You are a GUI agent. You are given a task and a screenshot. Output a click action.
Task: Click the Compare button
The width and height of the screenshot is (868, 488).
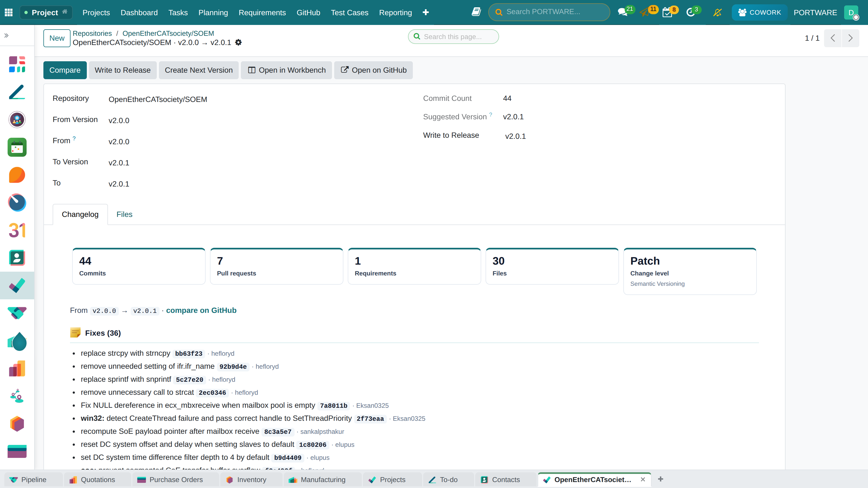point(65,70)
